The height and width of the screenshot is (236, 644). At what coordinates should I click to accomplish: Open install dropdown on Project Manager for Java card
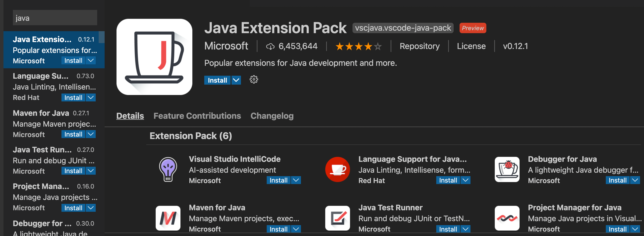(x=635, y=229)
